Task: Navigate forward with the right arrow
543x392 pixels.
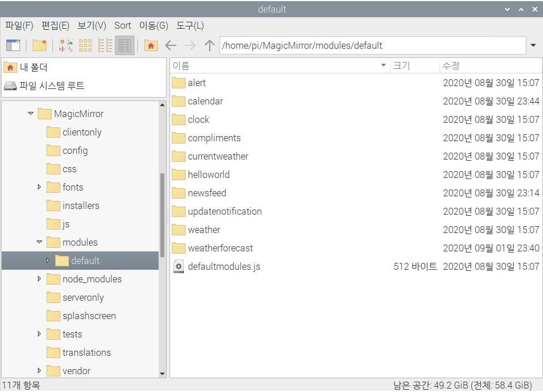Action: (x=190, y=45)
